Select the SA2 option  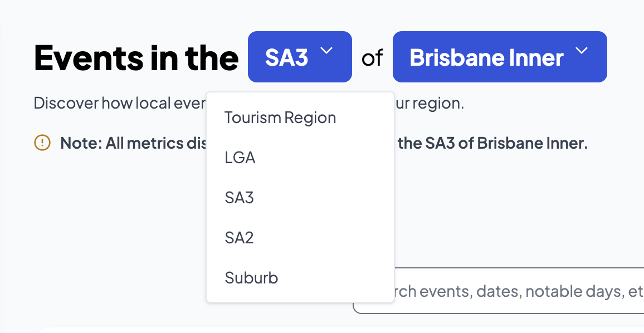tap(240, 238)
